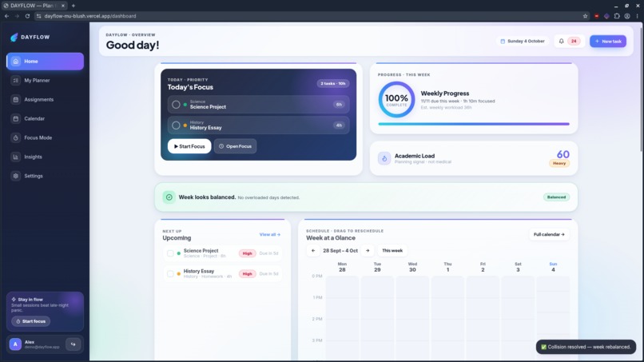Screen dimensions: 644x362
Task: Mark History Essay focus task complete
Action: pyautogui.click(x=176, y=125)
